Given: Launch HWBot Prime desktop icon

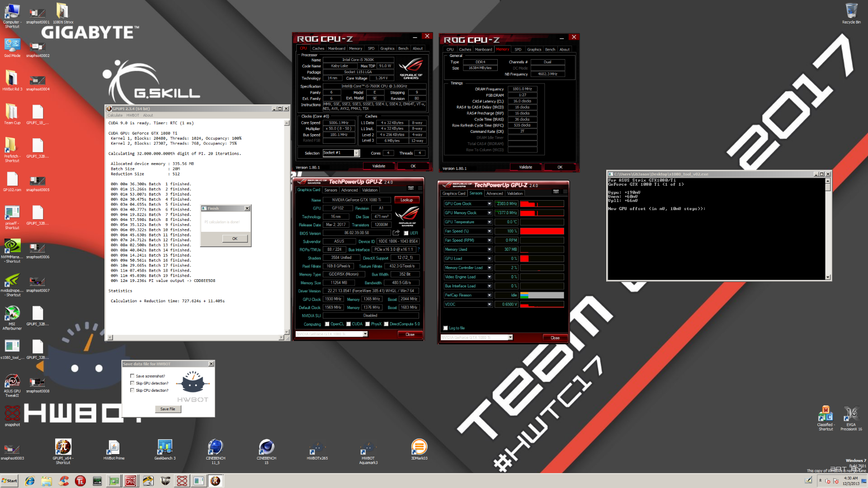Looking at the screenshot, I should tap(113, 450).
